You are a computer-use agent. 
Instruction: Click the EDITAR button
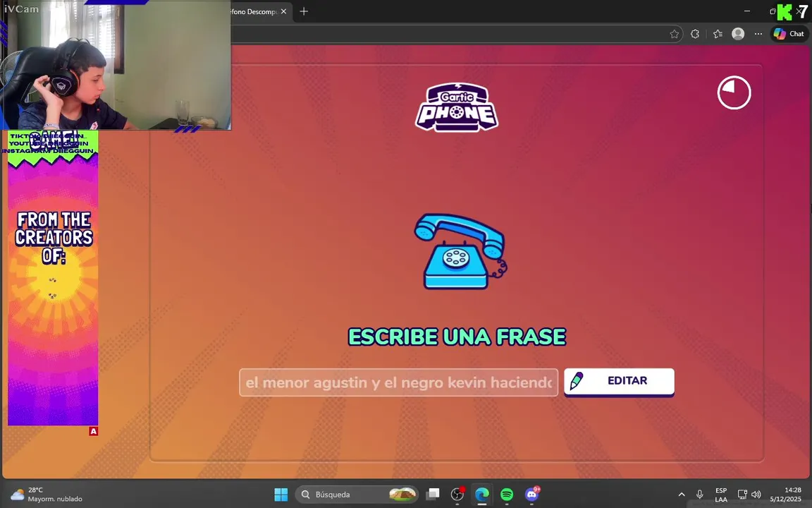[619, 382]
